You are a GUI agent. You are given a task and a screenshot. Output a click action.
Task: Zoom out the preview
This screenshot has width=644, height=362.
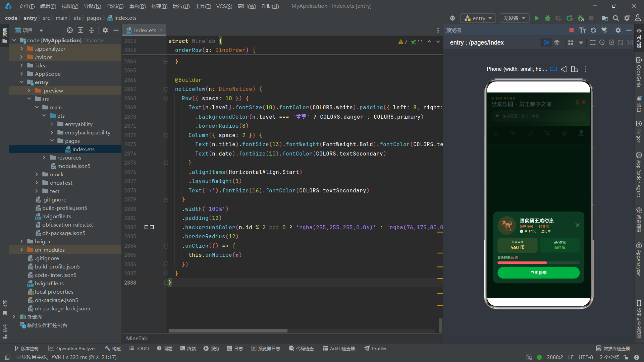602,43
